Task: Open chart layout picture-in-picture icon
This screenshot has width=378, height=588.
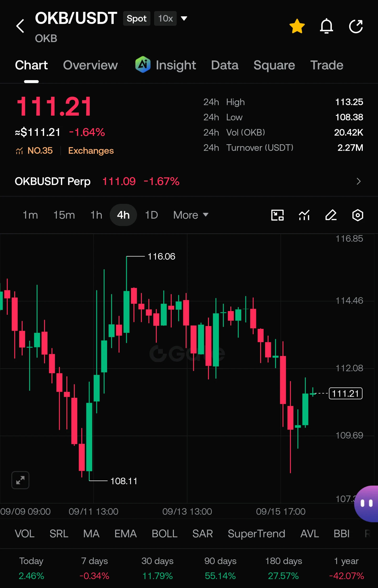Action: point(277,215)
